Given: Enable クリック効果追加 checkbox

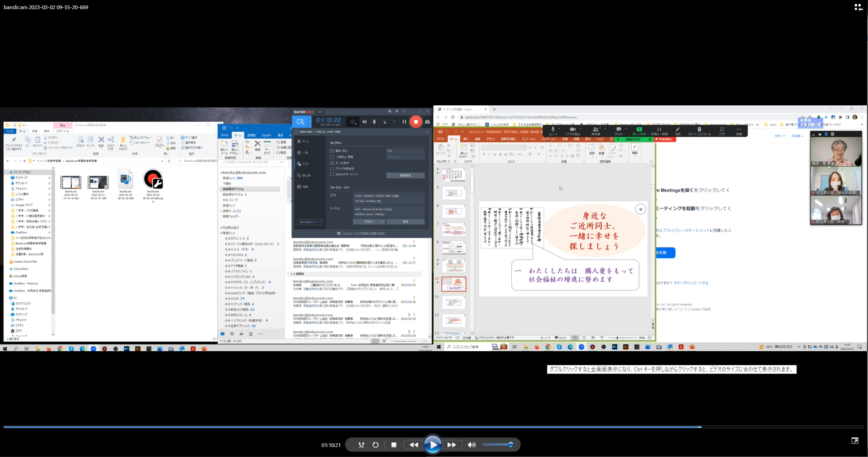Looking at the screenshot, I should (332, 168).
